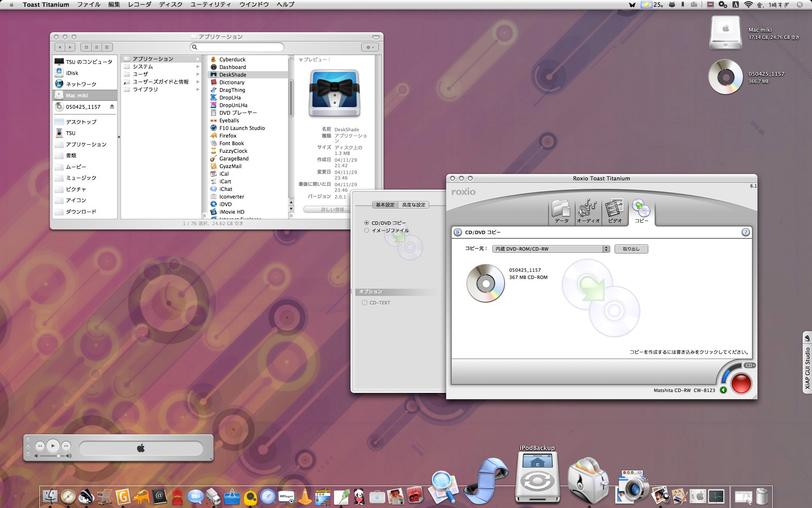Click the eject icon beside 050425_1157 in Finder sidebar
Image resolution: width=812 pixels, height=508 pixels.
point(112,107)
